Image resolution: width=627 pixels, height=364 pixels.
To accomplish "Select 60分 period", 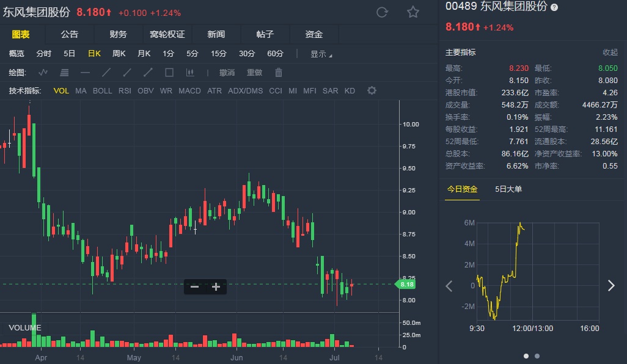I will (275, 54).
